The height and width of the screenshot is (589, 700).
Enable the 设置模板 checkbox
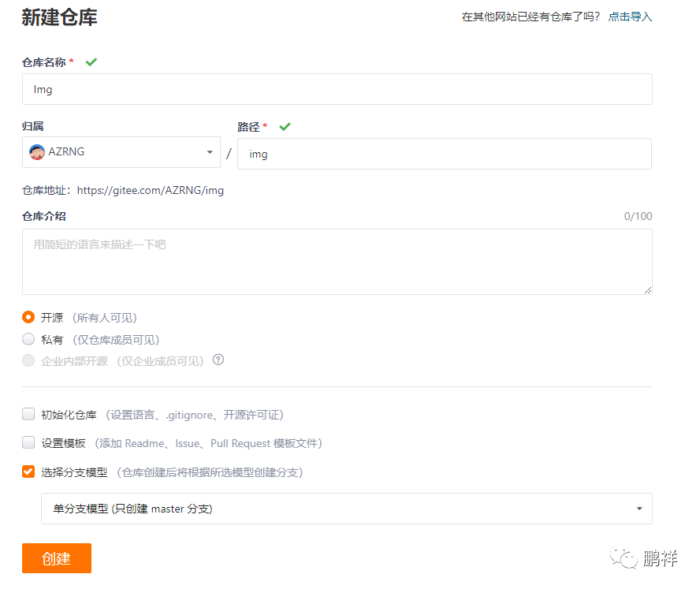28,442
